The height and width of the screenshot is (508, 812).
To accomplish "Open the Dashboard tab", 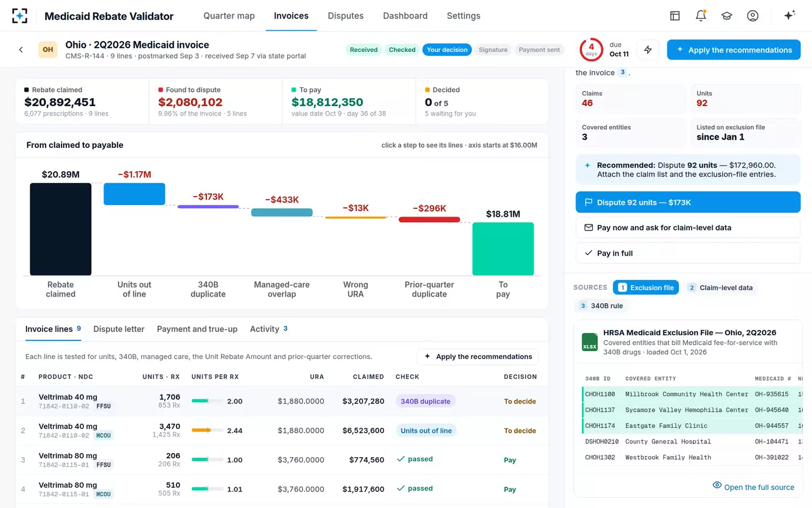I will click(405, 16).
